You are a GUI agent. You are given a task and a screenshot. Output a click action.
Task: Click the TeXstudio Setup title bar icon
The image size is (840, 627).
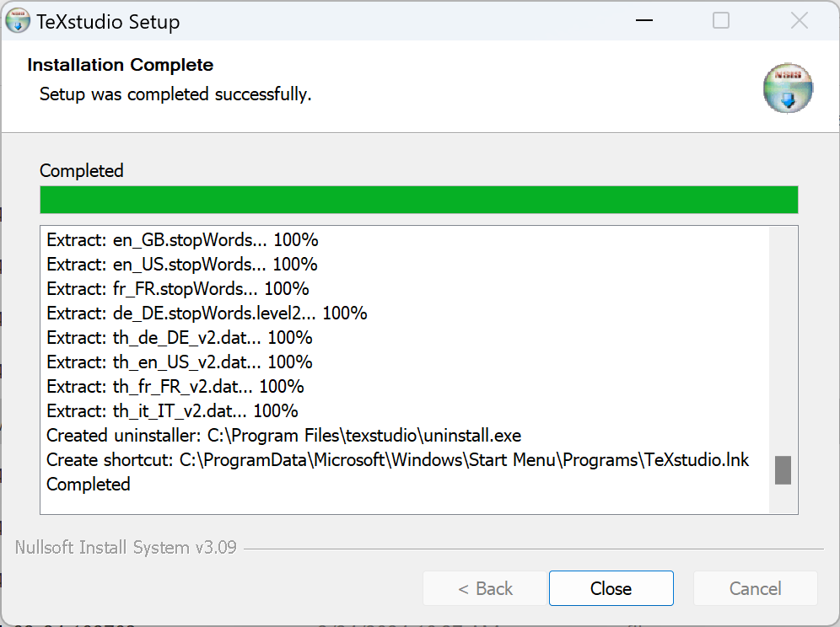(x=18, y=21)
